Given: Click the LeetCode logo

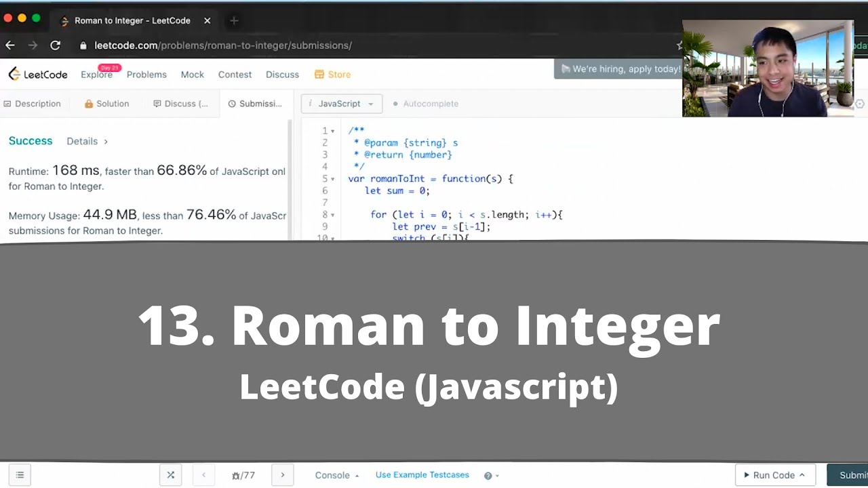Looking at the screenshot, I should click(38, 75).
